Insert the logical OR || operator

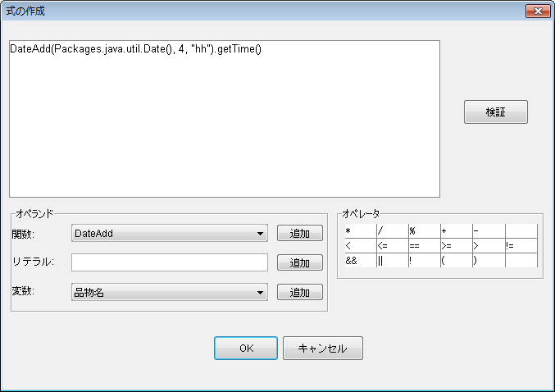(393, 260)
